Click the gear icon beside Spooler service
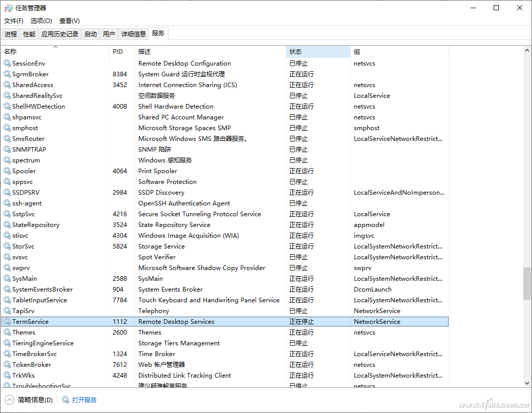532x413 pixels. (7, 171)
